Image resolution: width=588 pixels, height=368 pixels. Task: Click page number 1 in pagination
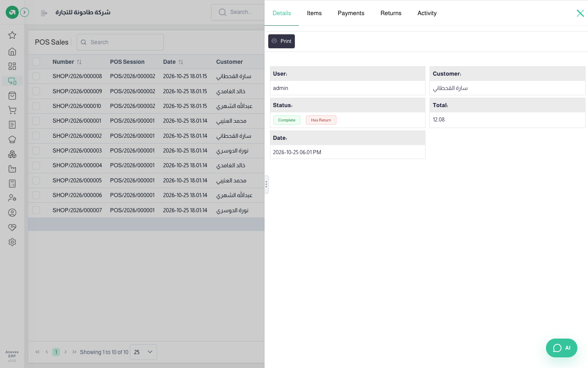[x=56, y=352]
